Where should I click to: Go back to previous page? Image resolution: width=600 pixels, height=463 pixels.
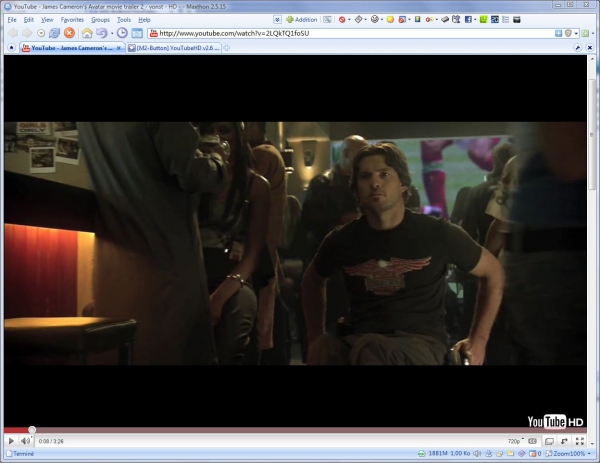[13, 33]
